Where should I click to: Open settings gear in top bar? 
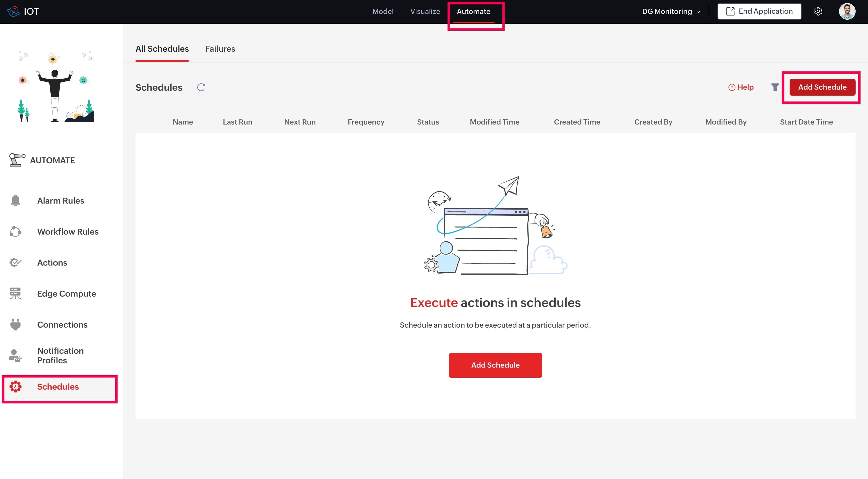(818, 11)
